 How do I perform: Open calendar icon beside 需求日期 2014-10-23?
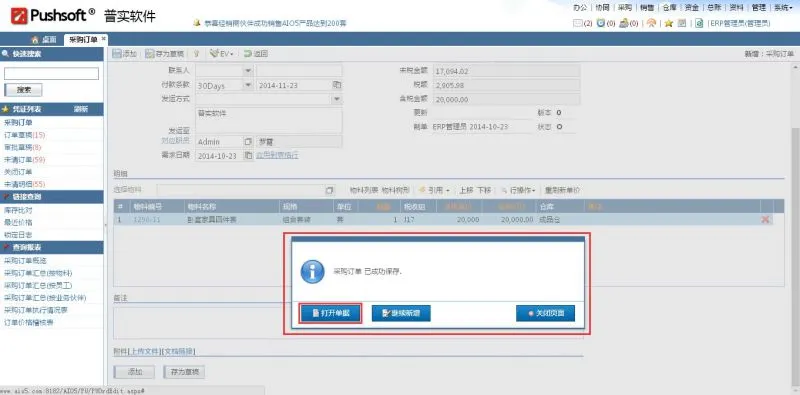[x=248, y=155]
